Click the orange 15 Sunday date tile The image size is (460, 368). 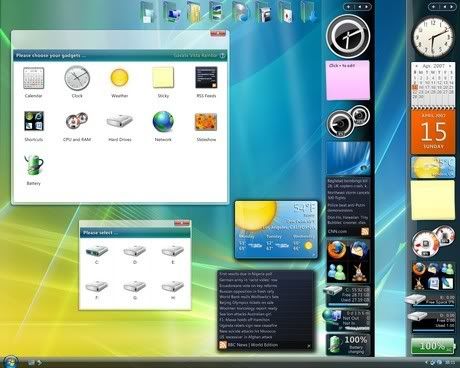433,132
